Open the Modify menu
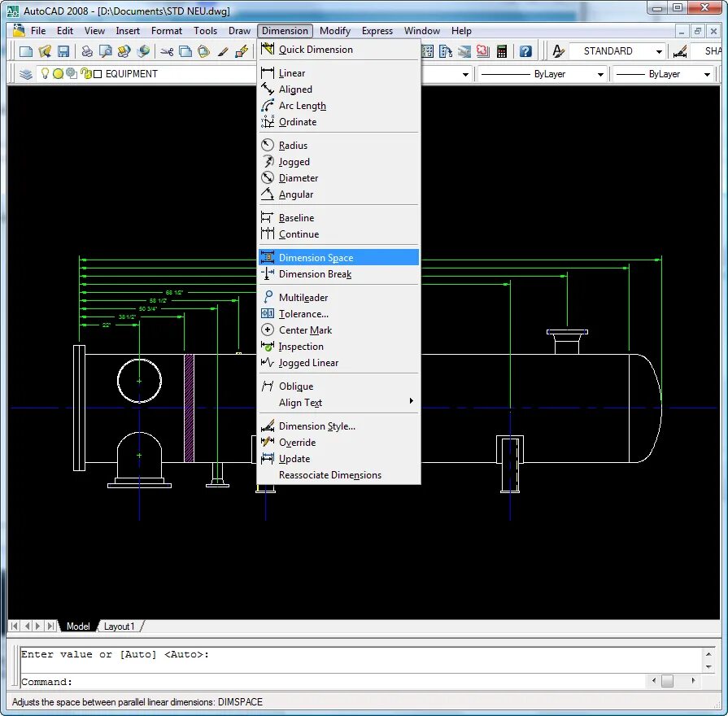 (x=335, y=31)
